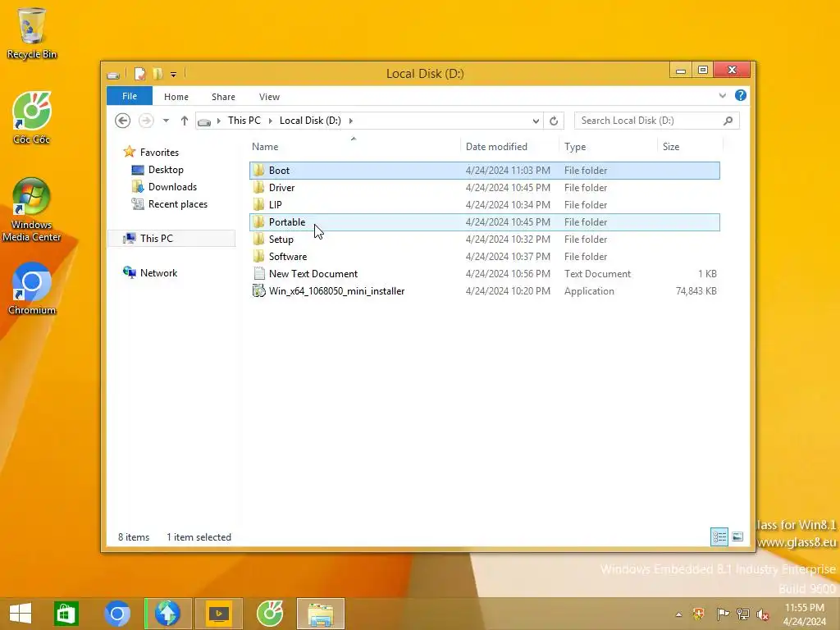840x630 pixels.
Task: Click Properties icon in Quick Access Toolbar
Action: tap(139, 73)
